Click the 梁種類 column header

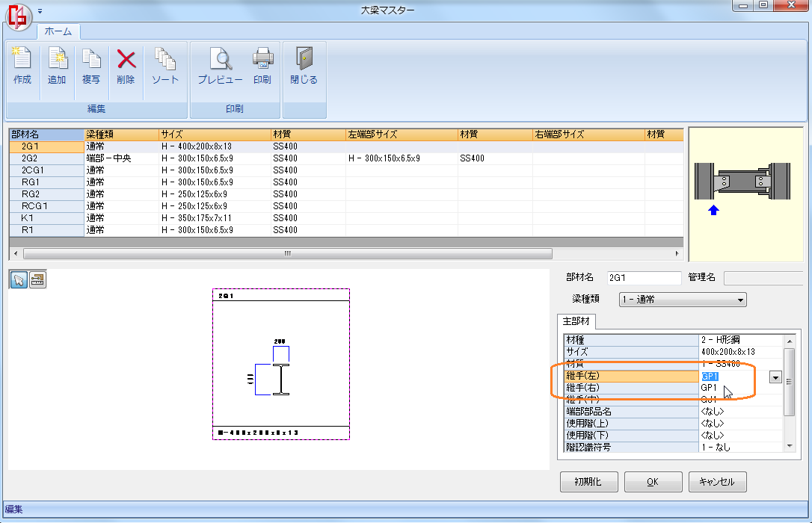(121, 134)
